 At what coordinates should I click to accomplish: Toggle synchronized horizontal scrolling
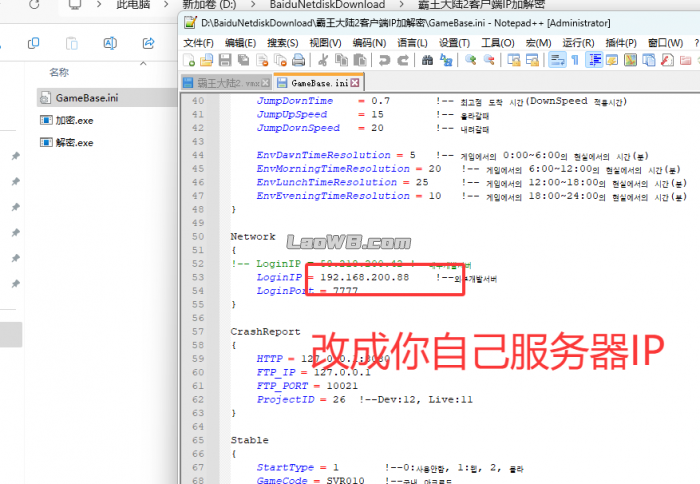click(x=532, y=60)
